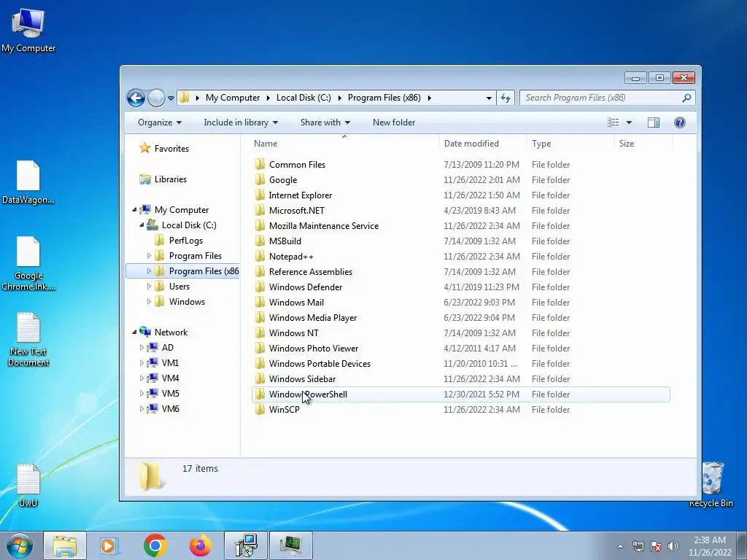747x560 pixels.
Task: Expand the Windows tree node
Action: (149, 301)
